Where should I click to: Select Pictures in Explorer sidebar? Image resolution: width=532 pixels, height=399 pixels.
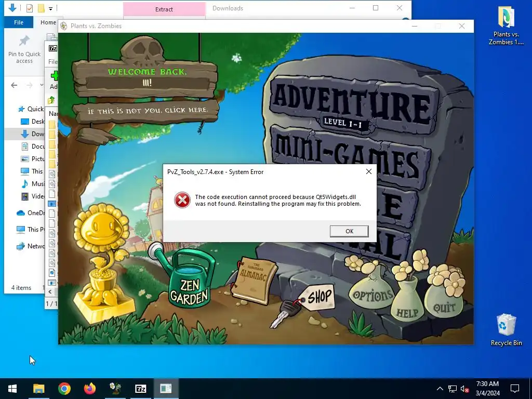33,159
